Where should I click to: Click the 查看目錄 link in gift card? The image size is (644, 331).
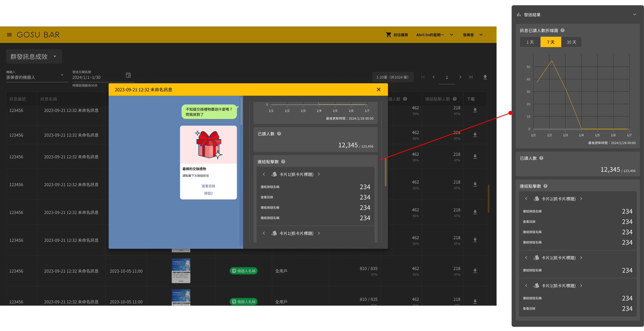tap(208, 186)
